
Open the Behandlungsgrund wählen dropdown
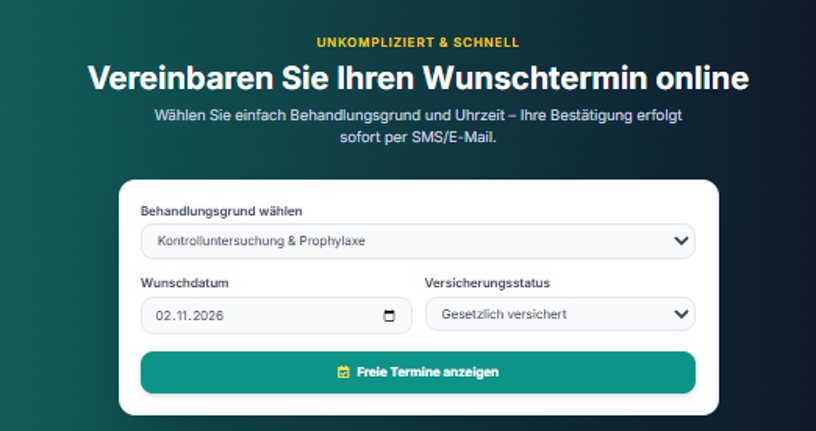(418, 241)
